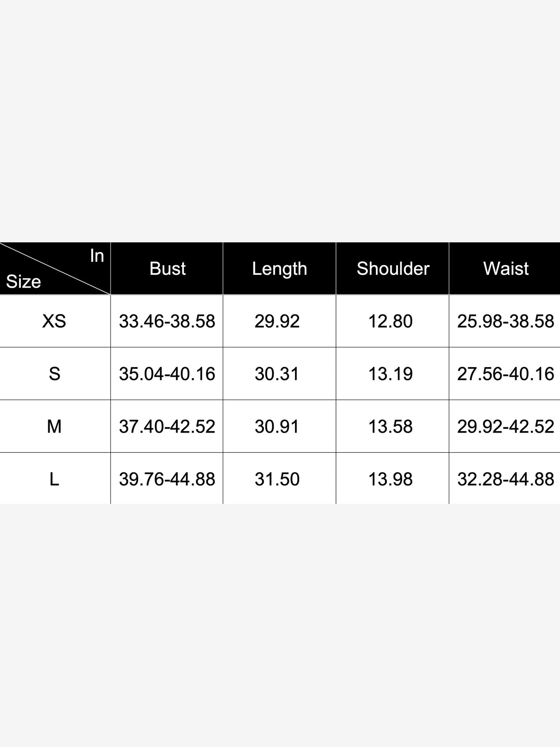
Task: Select L length value 31.50
Action: 277,479
